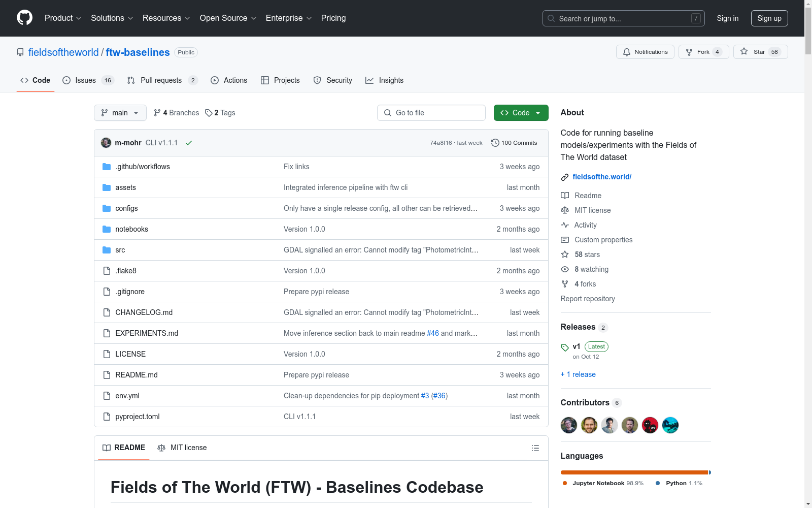Open the 74a8f16 commit hash
The width and height of the screenshot is (812, 508).
click(441, 143)
